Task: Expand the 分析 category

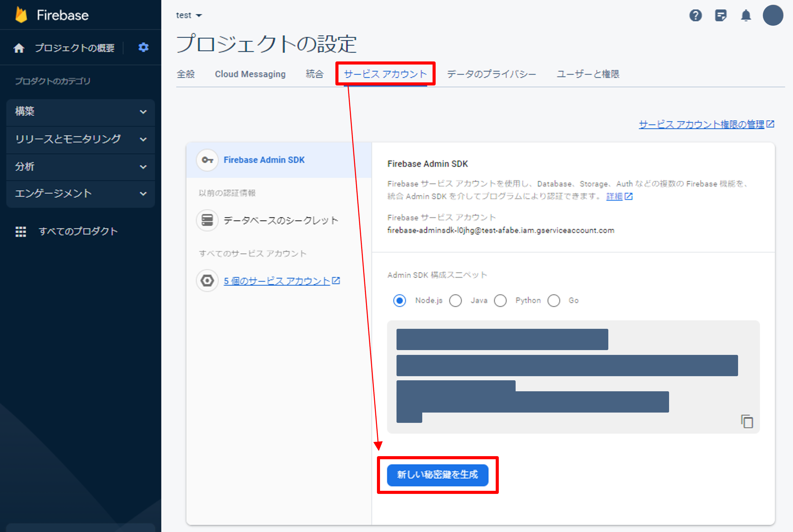Action: (x=81, y=167)
